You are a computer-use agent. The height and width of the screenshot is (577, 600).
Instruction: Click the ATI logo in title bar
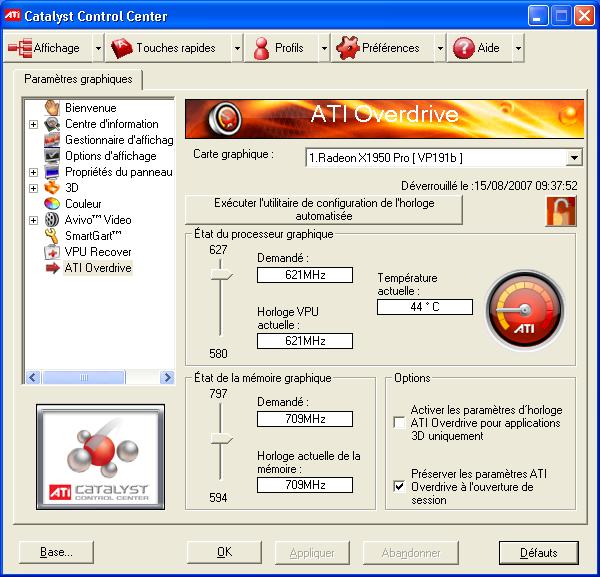(12, 15)
